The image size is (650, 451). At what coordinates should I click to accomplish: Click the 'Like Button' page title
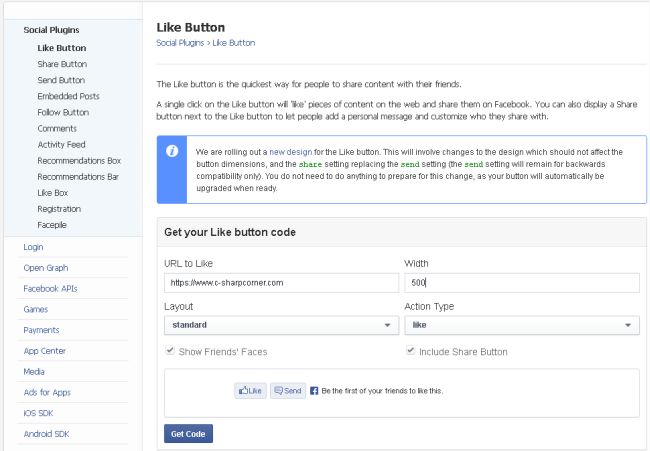pyautogui.click(x=191, y=27)
